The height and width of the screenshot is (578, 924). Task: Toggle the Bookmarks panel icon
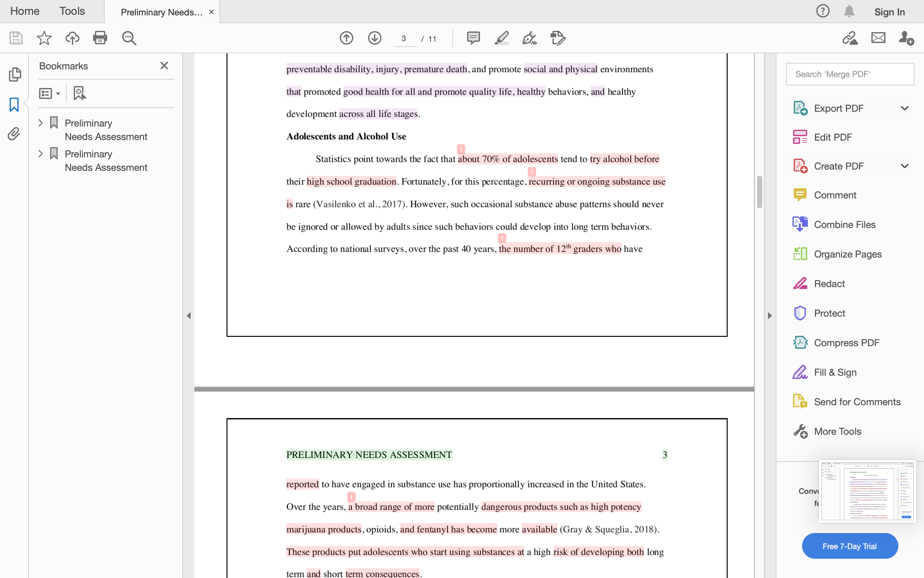pyautogui.click(x=14, y=104)
